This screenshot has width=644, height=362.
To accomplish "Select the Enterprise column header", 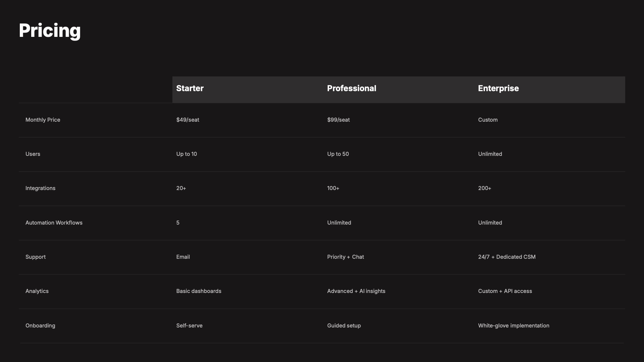I will pyautogui.click(x=498, y=88).
